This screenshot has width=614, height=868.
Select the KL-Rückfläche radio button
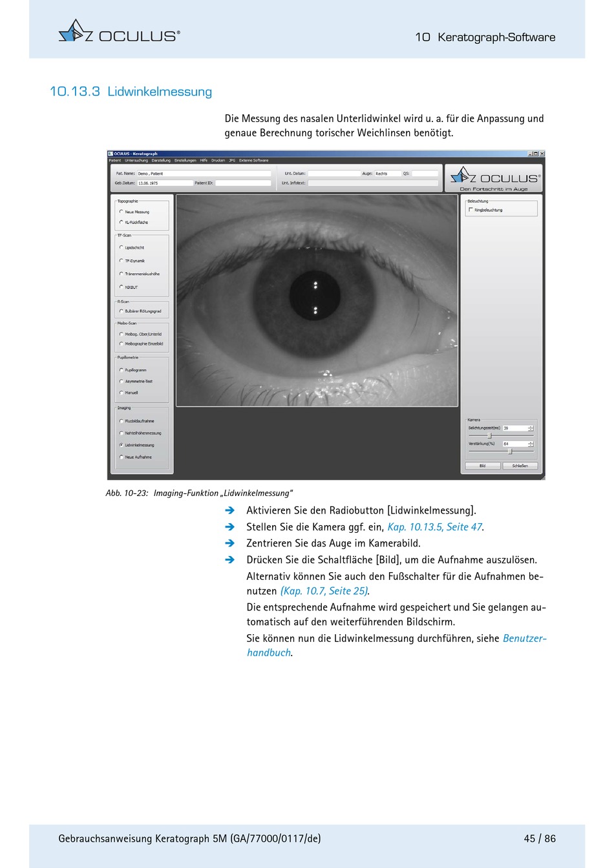tap(121, 222)
